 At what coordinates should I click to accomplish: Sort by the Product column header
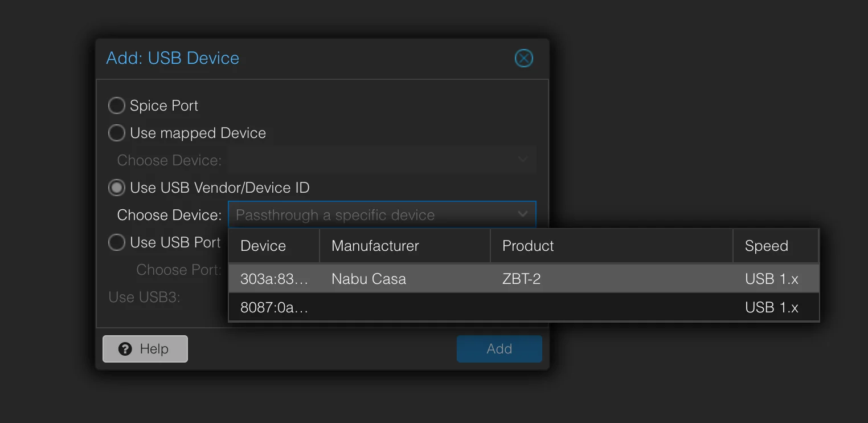coord(612,246)
